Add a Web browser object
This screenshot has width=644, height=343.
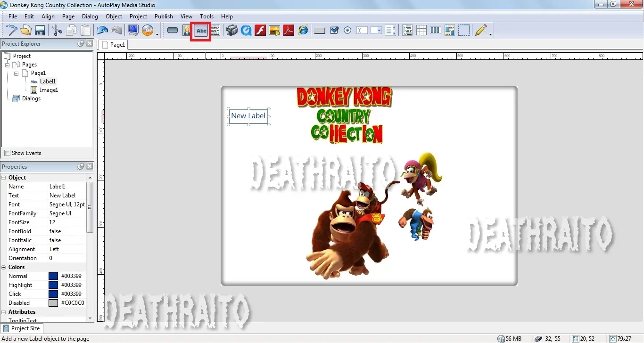tap(303, 31)
